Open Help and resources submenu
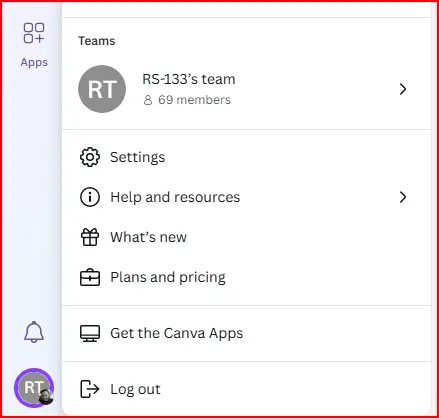The width and height of the screenshot is (439, 418). [x=247, y=197]
